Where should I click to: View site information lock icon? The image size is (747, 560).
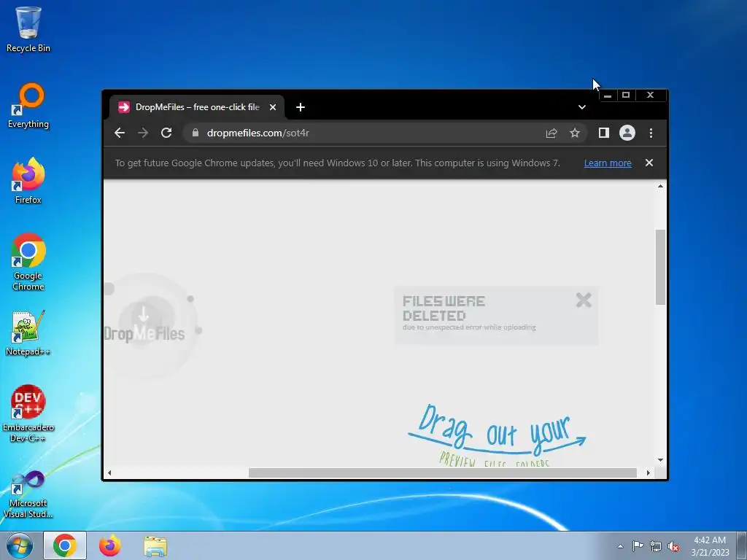(196, 133)
